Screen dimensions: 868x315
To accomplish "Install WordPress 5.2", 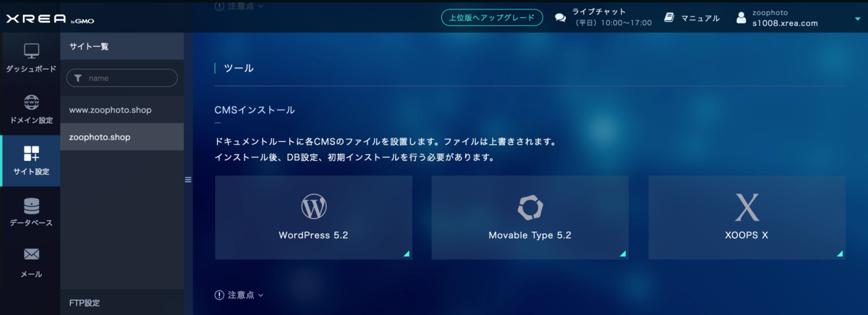I will tap(313, 217).
